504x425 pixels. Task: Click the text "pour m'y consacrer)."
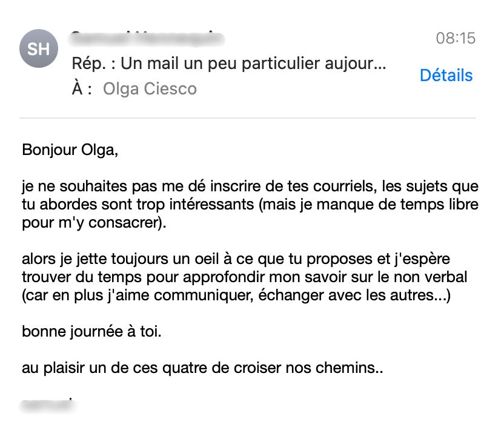93,223
